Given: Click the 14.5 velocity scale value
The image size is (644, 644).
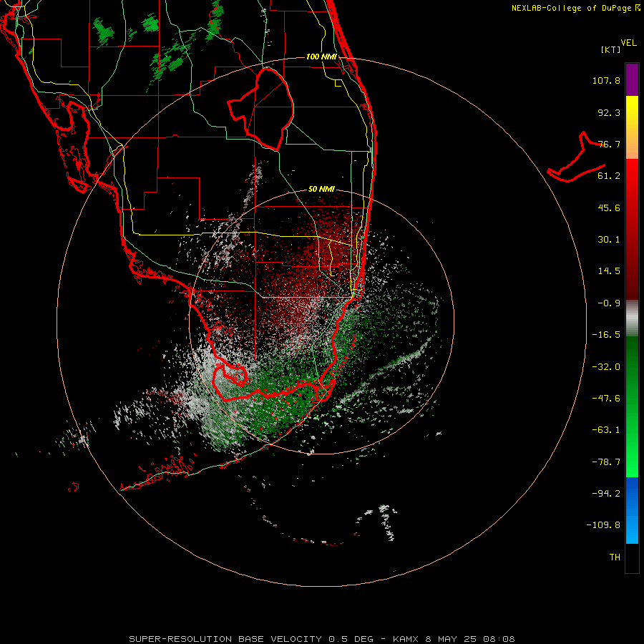Looking at the screenshot, I should [x=609, y=271].
